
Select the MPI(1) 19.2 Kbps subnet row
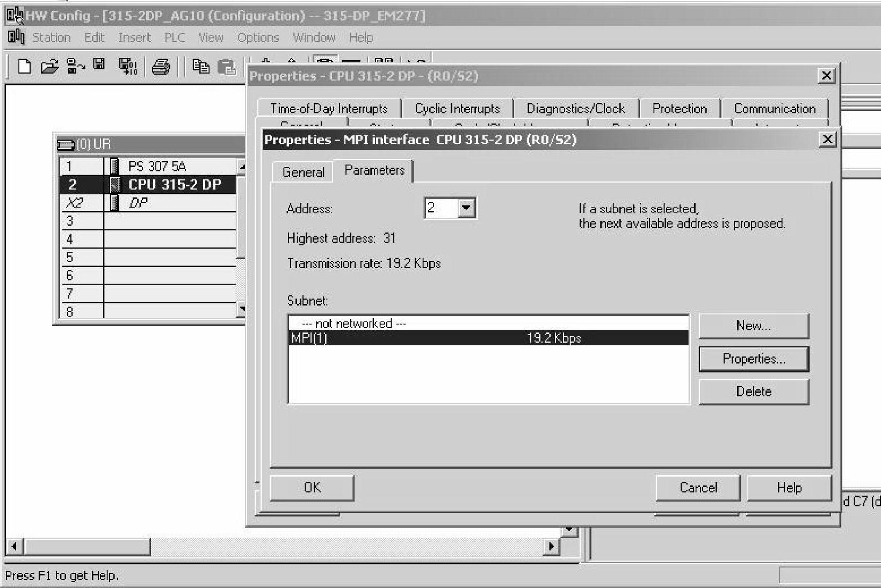point(488,338)
